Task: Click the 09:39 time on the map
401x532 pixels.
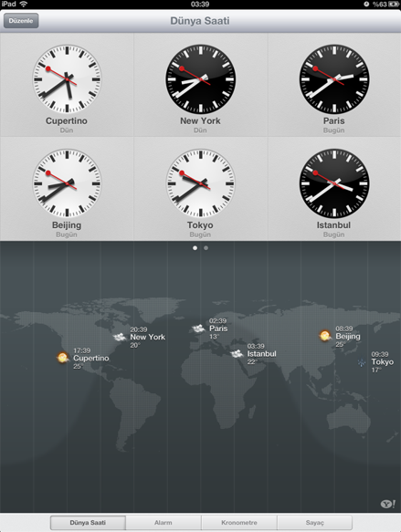Action: pyautogui.click(x=380, y=355)
